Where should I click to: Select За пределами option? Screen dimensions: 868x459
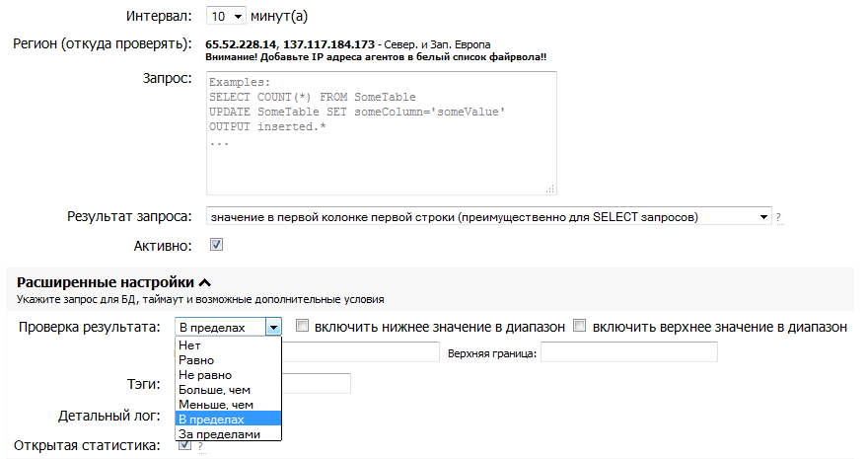point(228,434)
